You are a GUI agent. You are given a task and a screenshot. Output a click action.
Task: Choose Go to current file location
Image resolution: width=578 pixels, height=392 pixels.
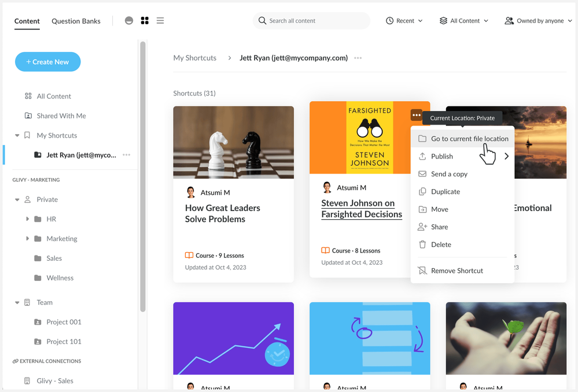click(x=463, y=139)
